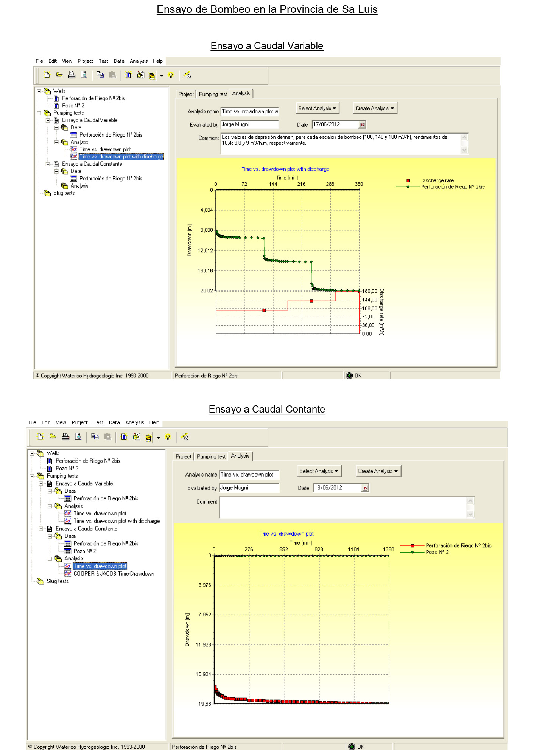The height and width of the screenshot is (756, 534).
Task: Select Slug tests in Caudal Variable window tree
Action: pyautogui.click(x=64, y=193)
